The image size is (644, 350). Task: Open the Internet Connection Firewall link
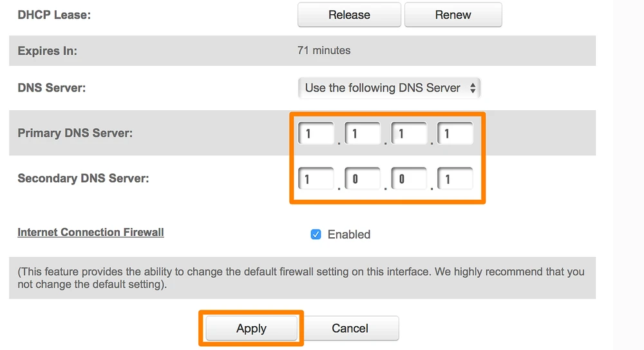pyautogui.click(x=91, y=232)
